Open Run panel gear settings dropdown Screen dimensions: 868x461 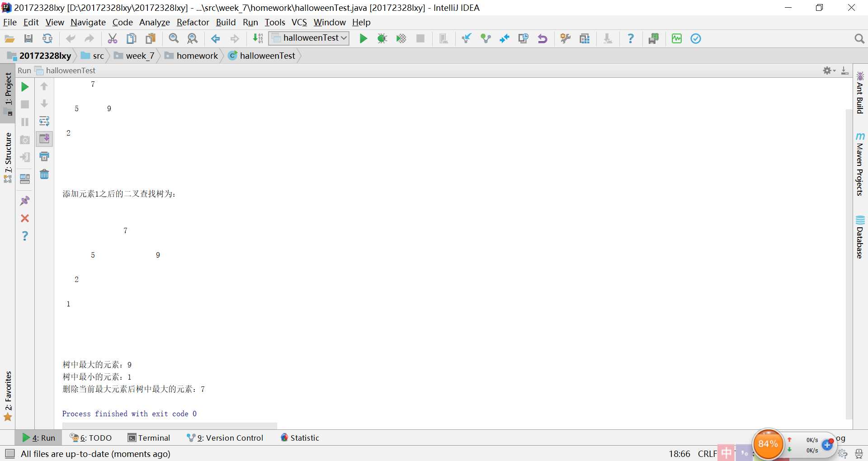829,71
